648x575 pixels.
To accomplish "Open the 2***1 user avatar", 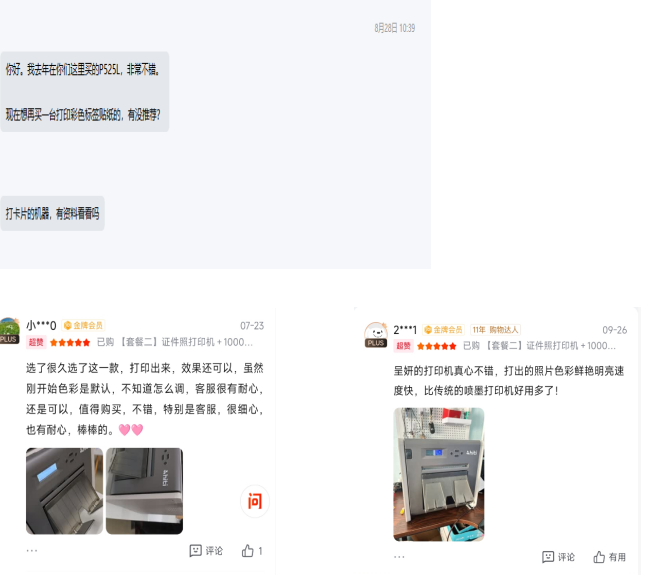I will pyautogui.click(x=376, y=335).
